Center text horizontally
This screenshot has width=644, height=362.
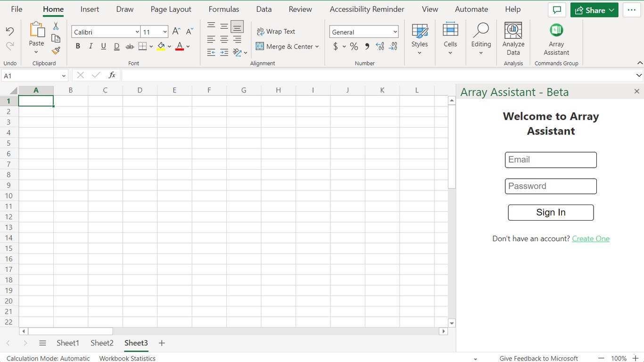coord(224,39)
